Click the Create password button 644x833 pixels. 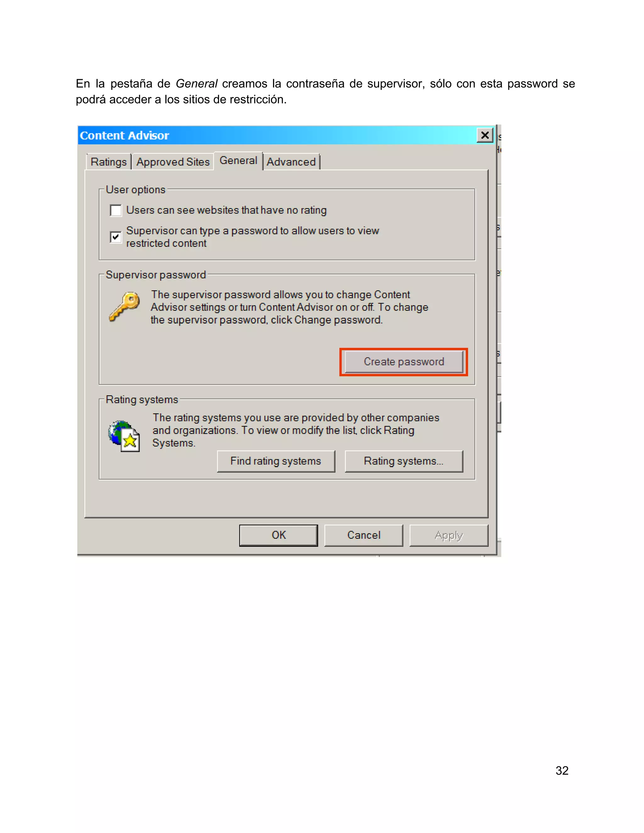point(404,361)
